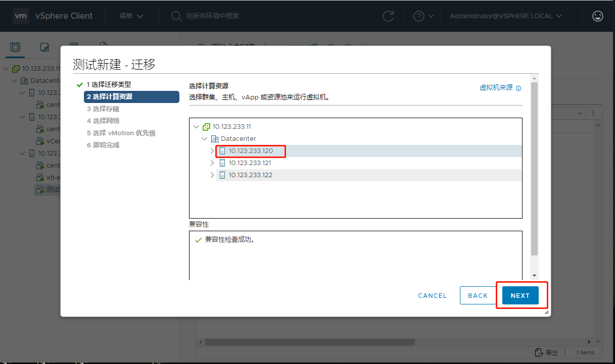The image size is (615, 364).
Task: Open the Hosts and Clusters inventory icon
Action: click(x=15, y=47)
